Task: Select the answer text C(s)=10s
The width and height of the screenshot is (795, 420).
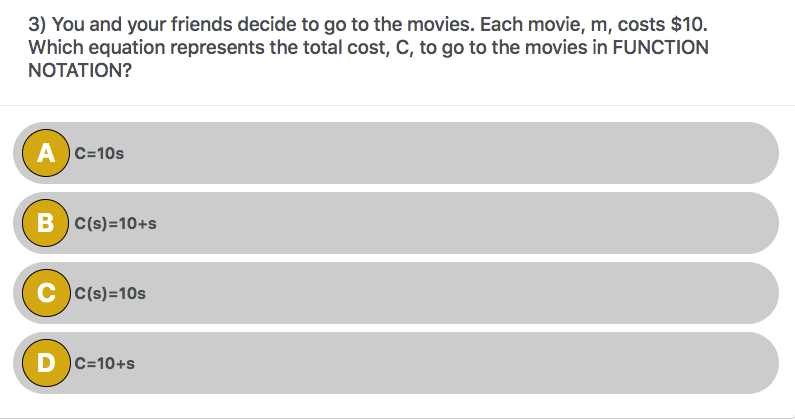Action: (110, 293)
